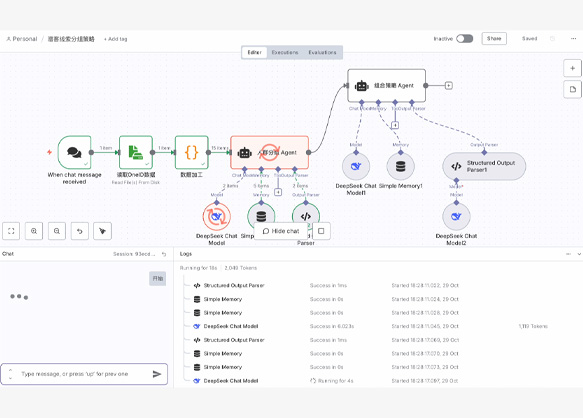The image size is (583, 418).
Task: Click the Saved status text
Action: [529, 38]
